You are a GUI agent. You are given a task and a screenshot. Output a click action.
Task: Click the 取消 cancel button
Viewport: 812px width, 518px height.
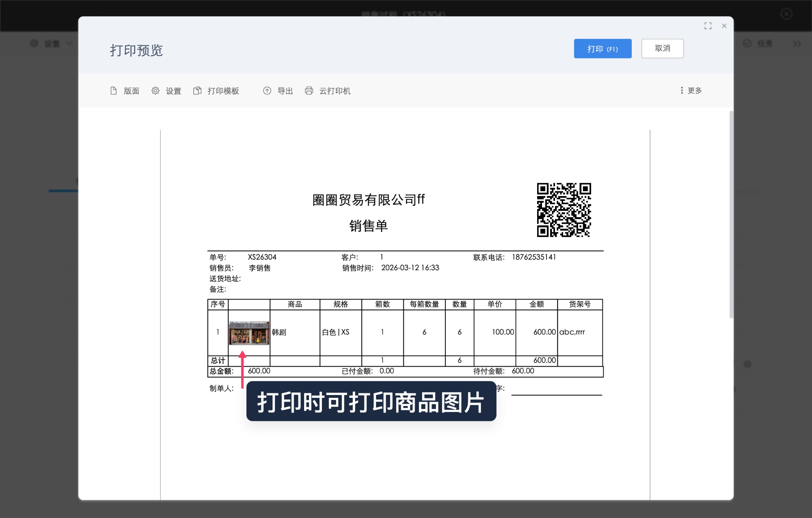pos(662,48)
